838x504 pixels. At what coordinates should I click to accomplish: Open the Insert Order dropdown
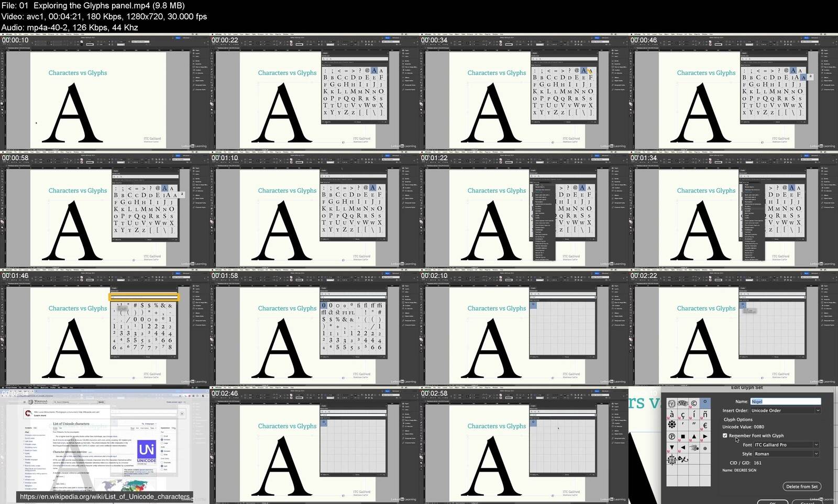tap(785, 410)
